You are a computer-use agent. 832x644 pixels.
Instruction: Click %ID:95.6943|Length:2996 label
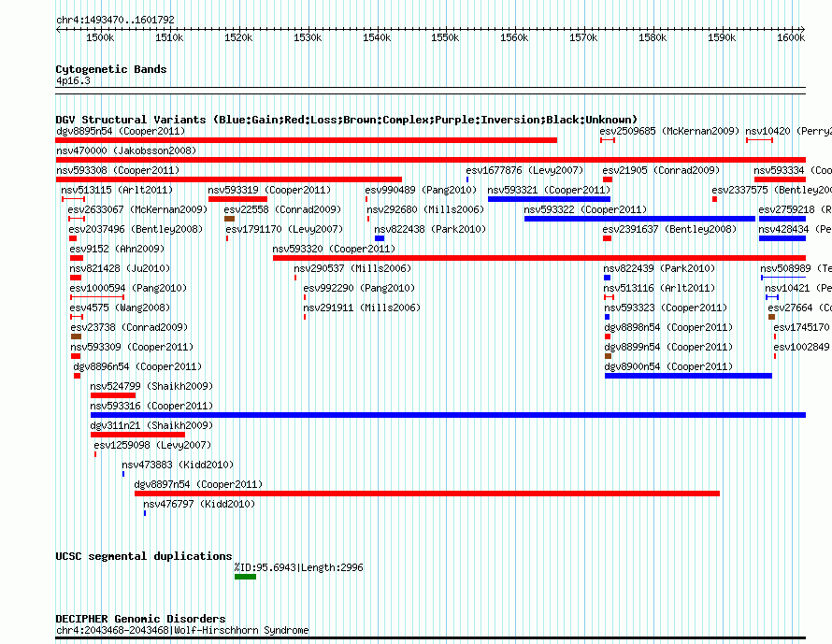click(x=299, y=567)
